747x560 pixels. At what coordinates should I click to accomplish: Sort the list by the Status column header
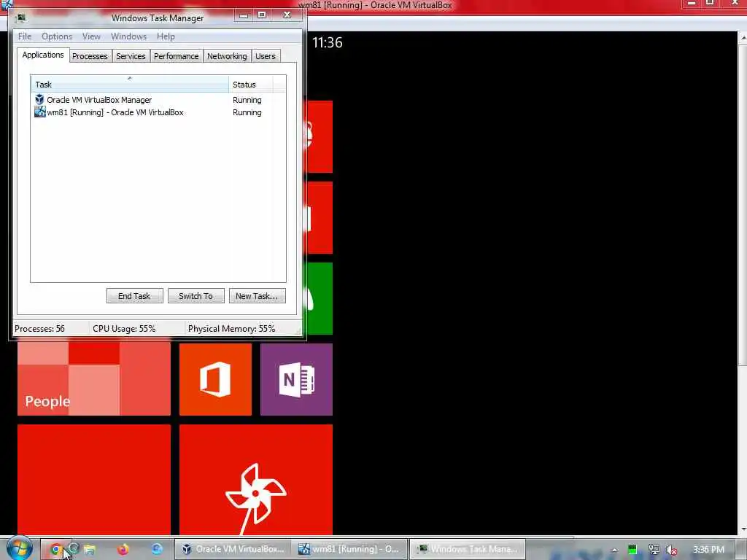click(251, 85)
